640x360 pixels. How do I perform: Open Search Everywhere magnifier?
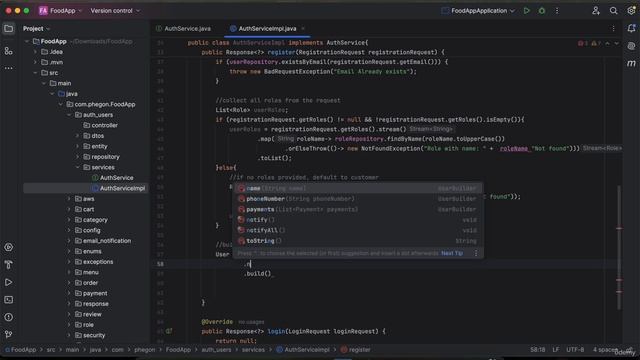click(613, 11)
